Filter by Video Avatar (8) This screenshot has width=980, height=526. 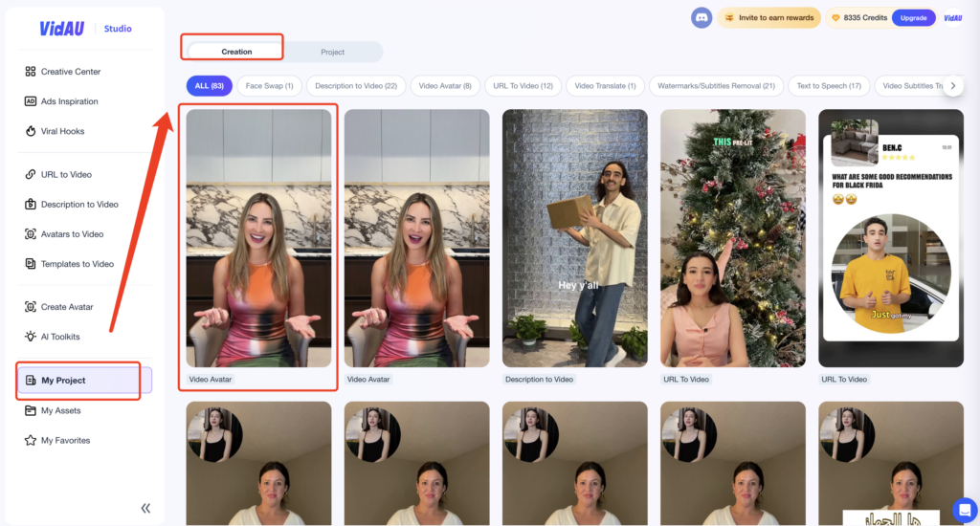(x=445, y=86)
